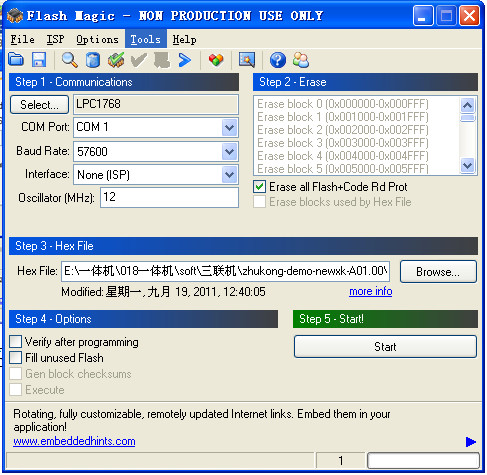This screenshot has height=475, width=487.
Task: Click the progress bar in status bar
Action: click(423, 461)
